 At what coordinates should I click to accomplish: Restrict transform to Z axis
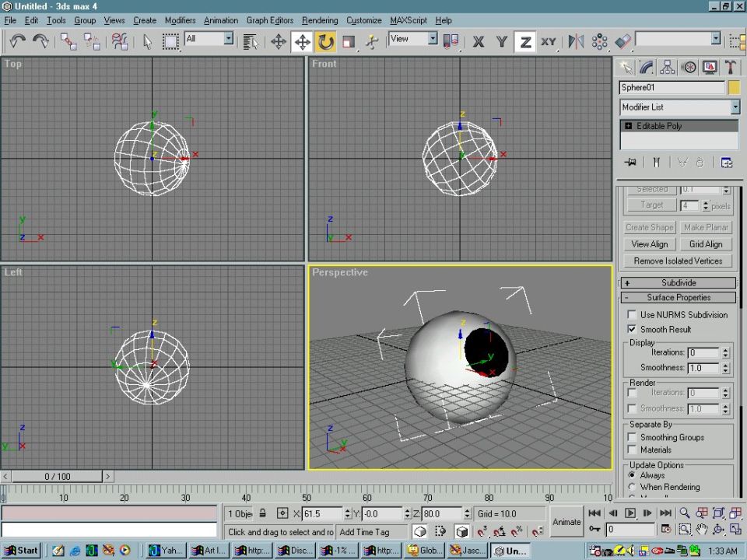tap(525, 41)
